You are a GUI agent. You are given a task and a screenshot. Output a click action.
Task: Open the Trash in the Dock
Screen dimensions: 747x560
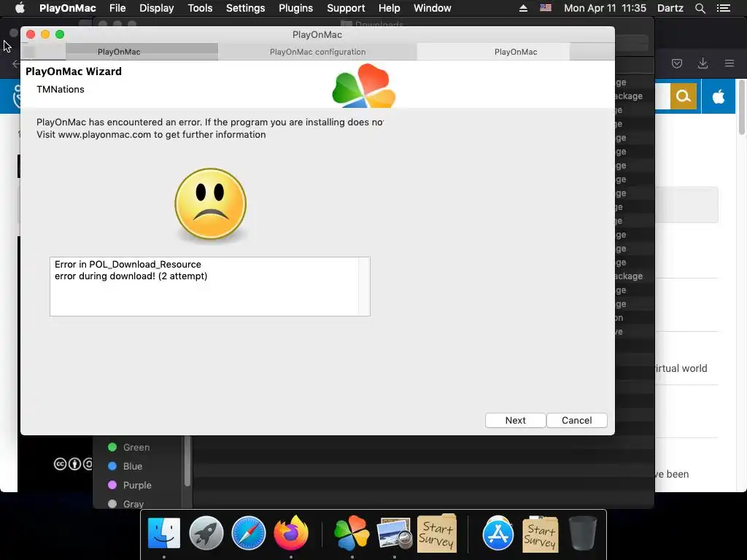[x=582, y=533]
